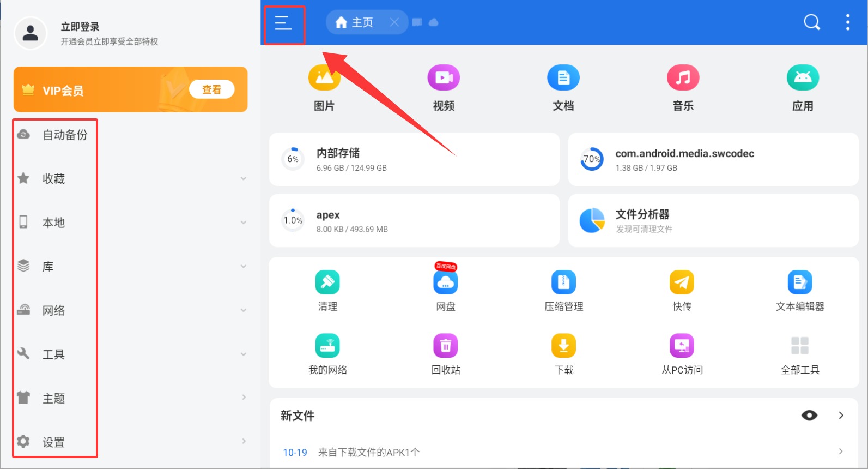Open 内部存储 internal storage usage card
The height and width of the screenshot is (469, 868).
pos(414,159)
